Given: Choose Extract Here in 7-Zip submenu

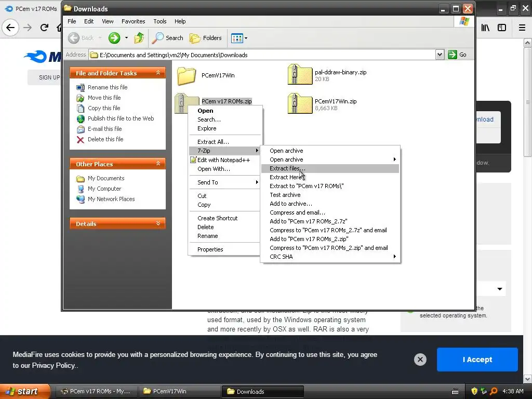Looking at the screenshot, I should (x=330, y=178).
